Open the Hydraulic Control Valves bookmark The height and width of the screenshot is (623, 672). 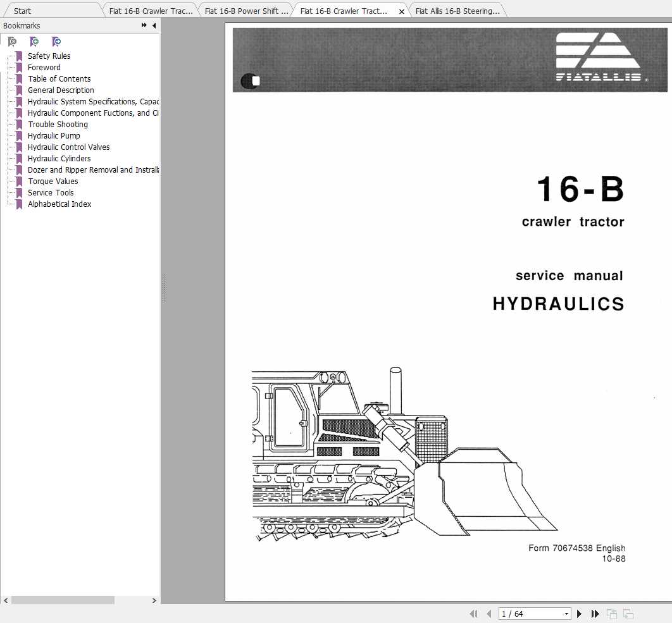[68, 147]
